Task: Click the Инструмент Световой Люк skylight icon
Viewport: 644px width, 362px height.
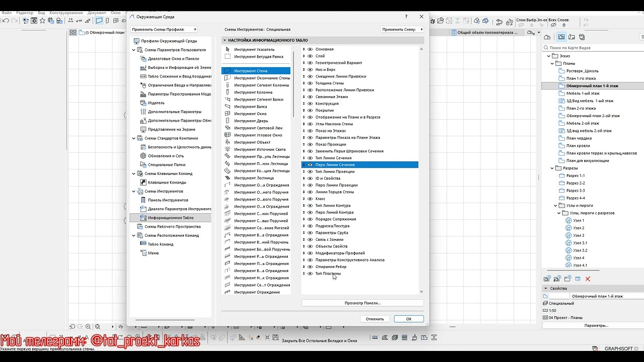Action: click(227, 128)
